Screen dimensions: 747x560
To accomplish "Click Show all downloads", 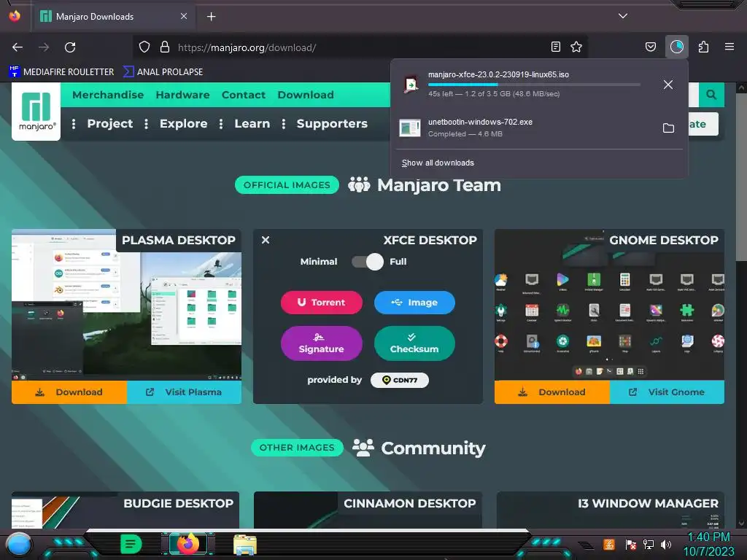I will [x=438, y=163].
